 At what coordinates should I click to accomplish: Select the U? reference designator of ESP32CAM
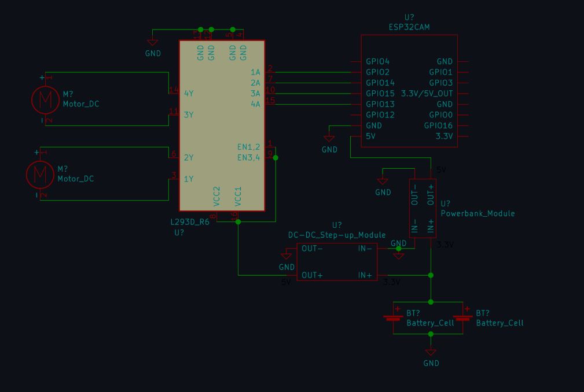coord(409,17)
